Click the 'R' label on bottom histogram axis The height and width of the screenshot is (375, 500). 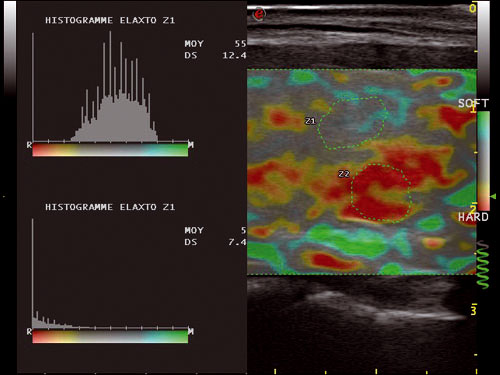point(29,331)
